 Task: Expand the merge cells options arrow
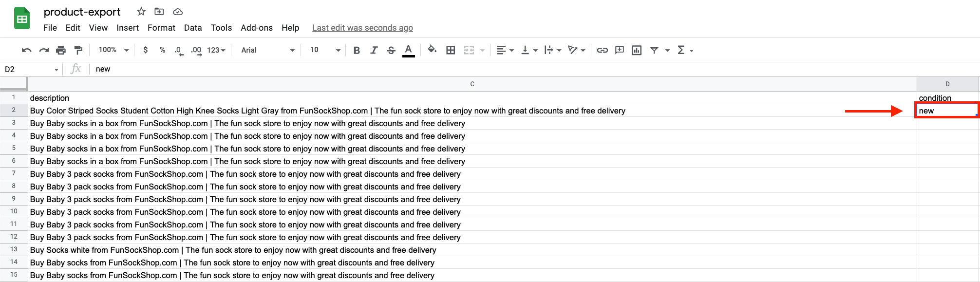tap(482, 50)
